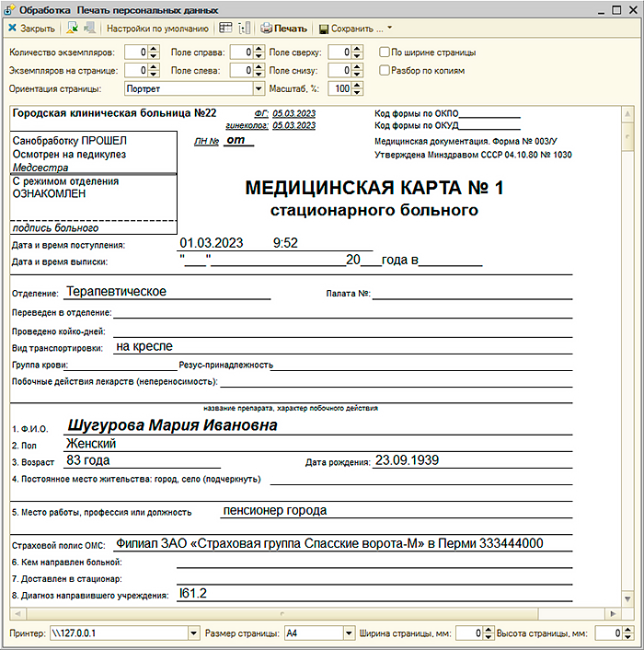Click the table grid icon in the toolbar
The height and width of the screenshot is (650, 644).
coord(226,29)
